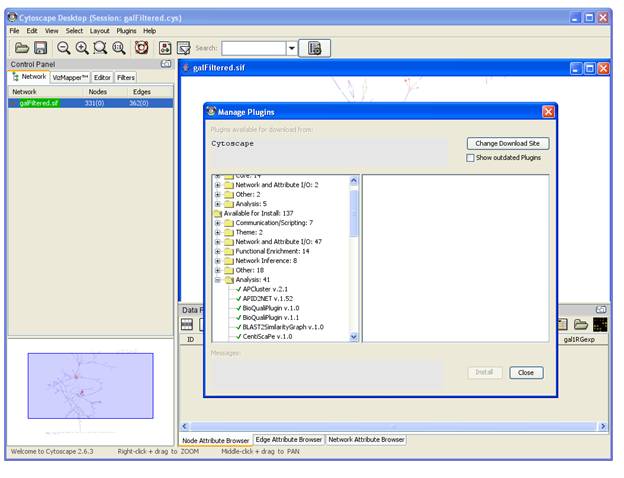Open the Edit menu

coord(32,31)
